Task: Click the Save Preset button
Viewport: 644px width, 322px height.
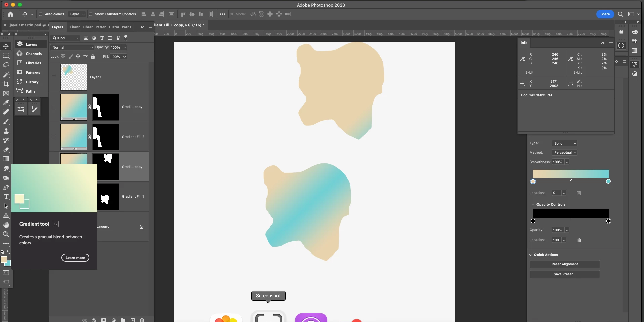Action: (565, 274)
